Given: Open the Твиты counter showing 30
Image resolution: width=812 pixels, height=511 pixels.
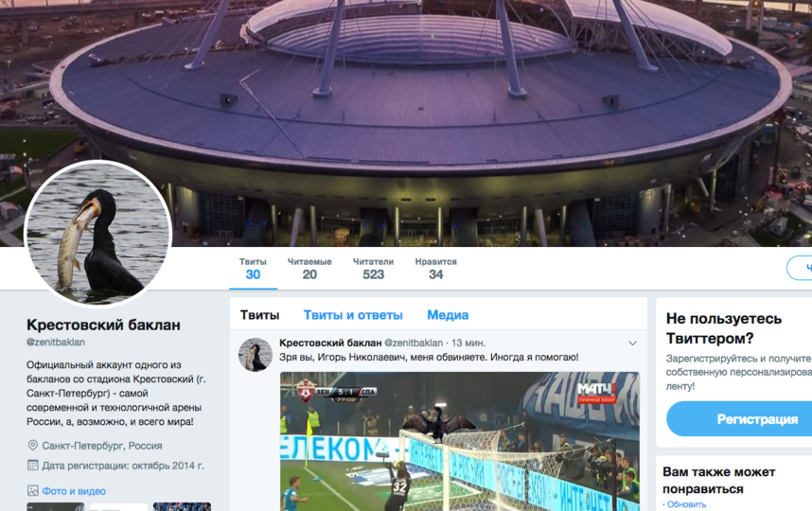Looking at the screenshot, I should tap(253, 269).
